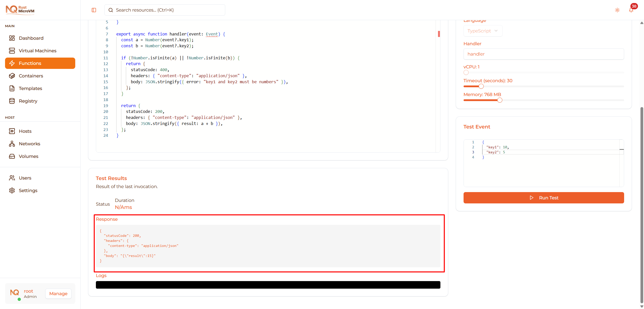Open the TypeScript language dropdown

pos(482,31)
